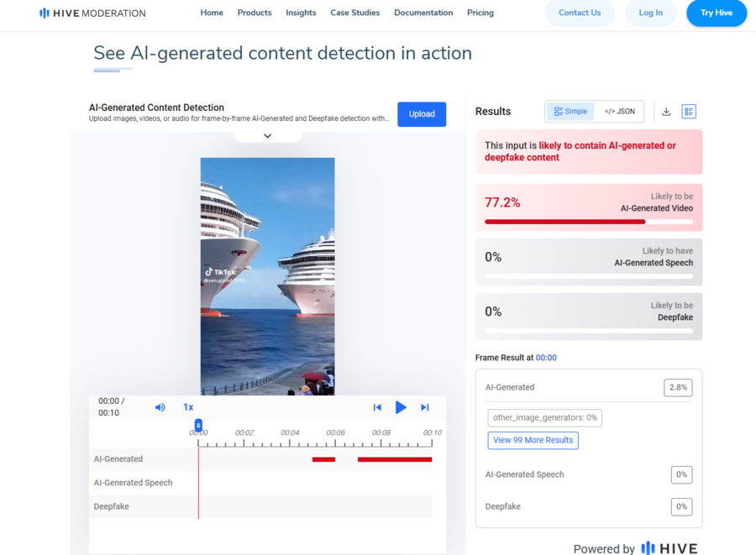Viewport: 756px width, 555px height.
Task: Download the results with download icon
Action: (666, 112)
